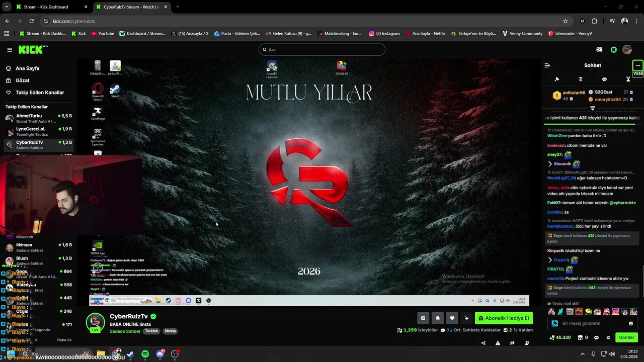The width and height of the screenshot is (644, 362).
Task: Click the sparkle icon button under stream
Action: click(466, 318)
